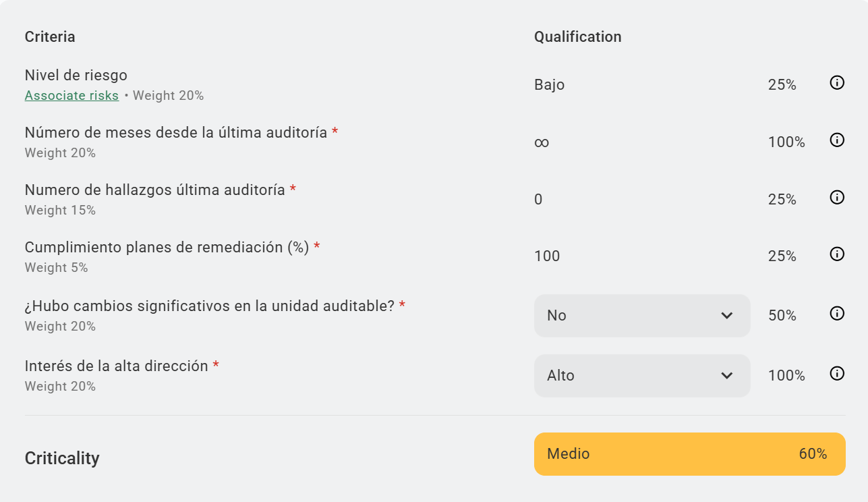Screen dimensions: 868x502
Task: View info for cambios significativos row
Action: click(837, 314)
